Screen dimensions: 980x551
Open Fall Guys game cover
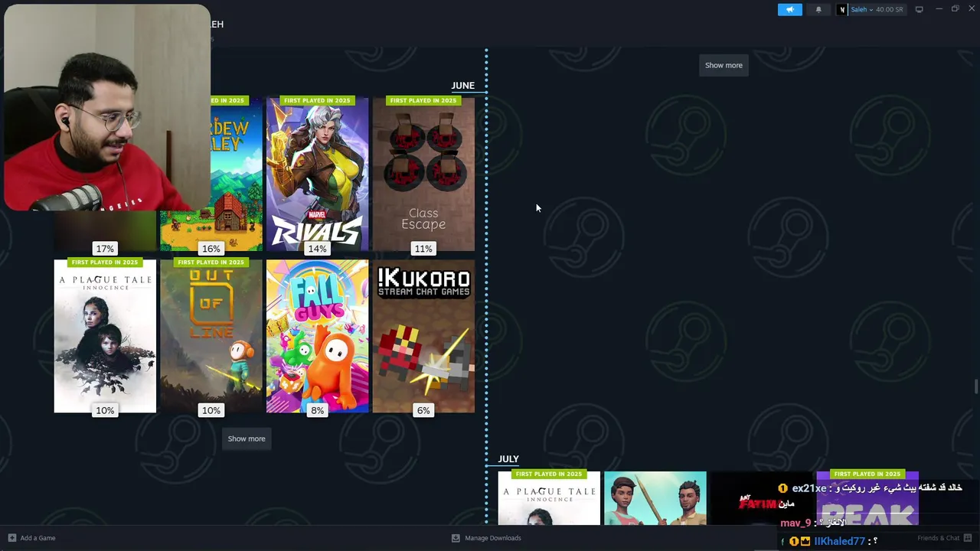(x=317, y=336)
